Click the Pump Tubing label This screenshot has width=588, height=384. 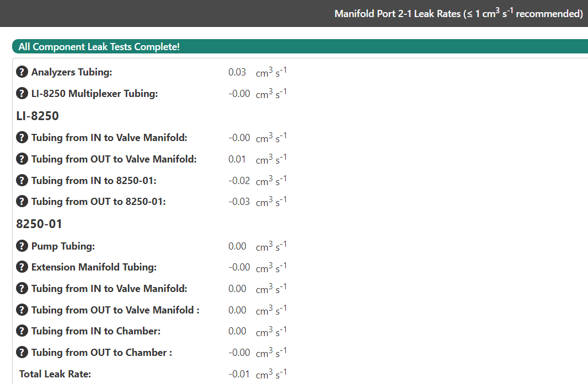(x=63, y=246)
